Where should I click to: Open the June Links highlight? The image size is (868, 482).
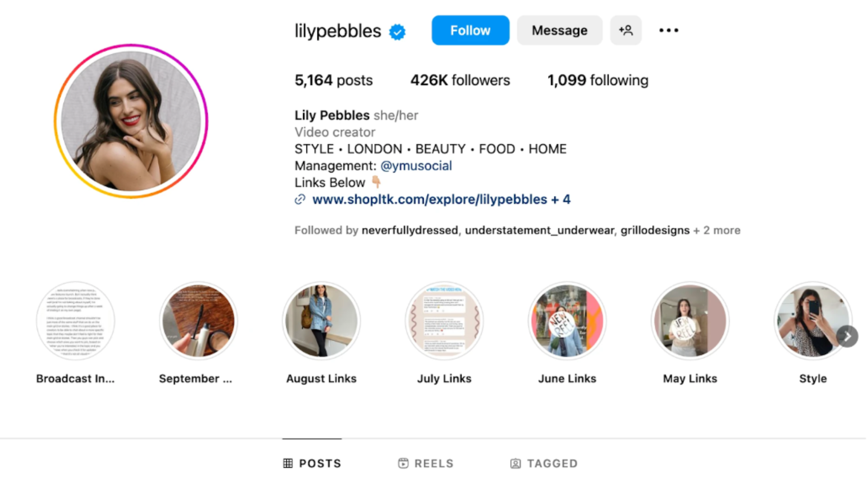point(567,321)
